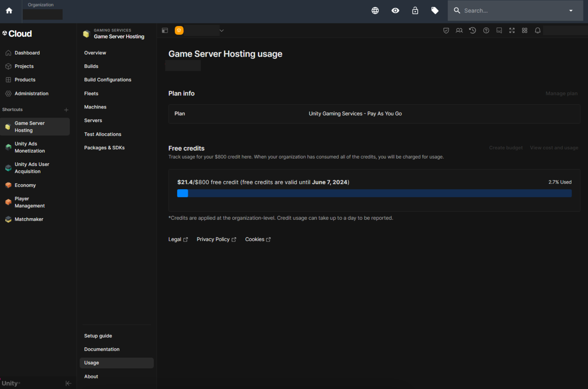This screenshot has width=588, height=389.
Task: Click the tag icon in top bar
Action: [435, 11]
